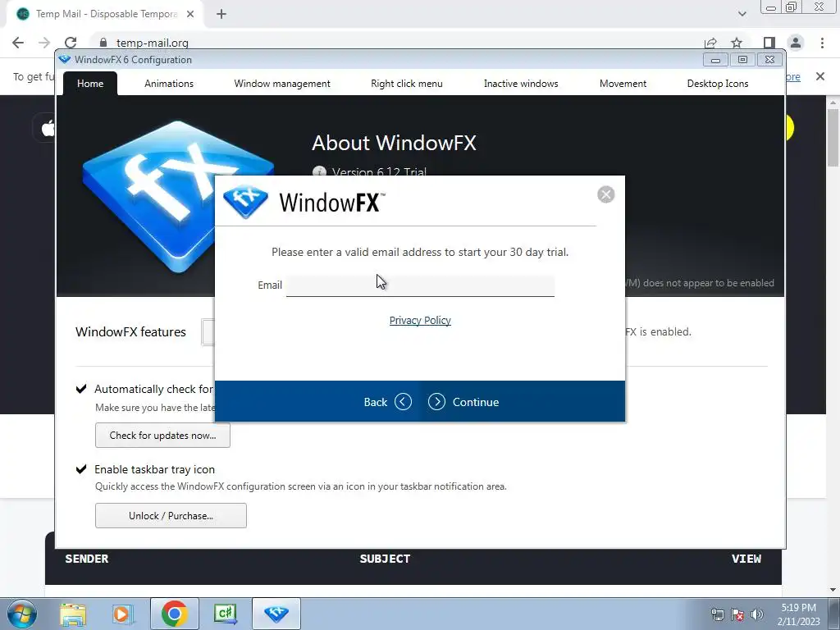The width and height of the screenshot is (840, 630).
Task: Switch to the Desktop Icons tab
Action: point(717,84)
